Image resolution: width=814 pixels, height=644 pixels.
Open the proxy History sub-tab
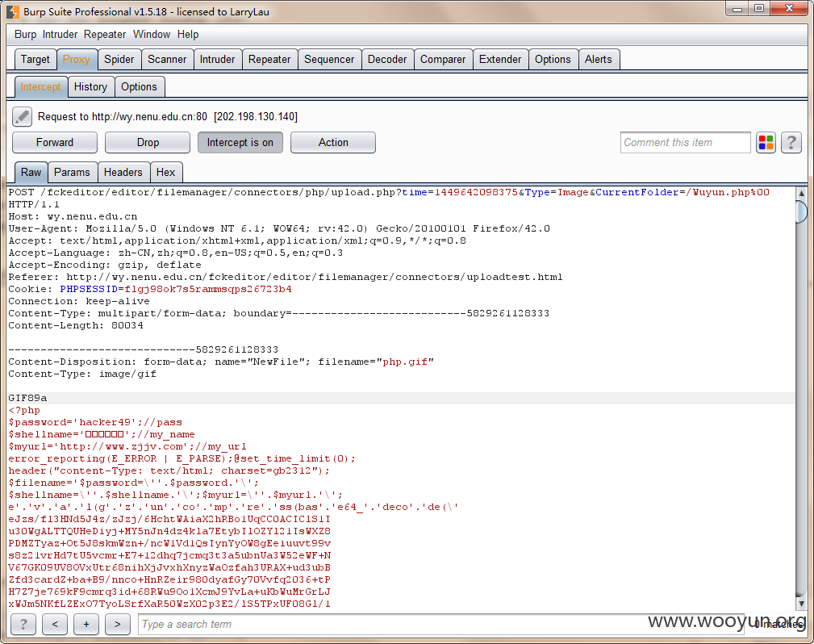[x=90, y=86]
